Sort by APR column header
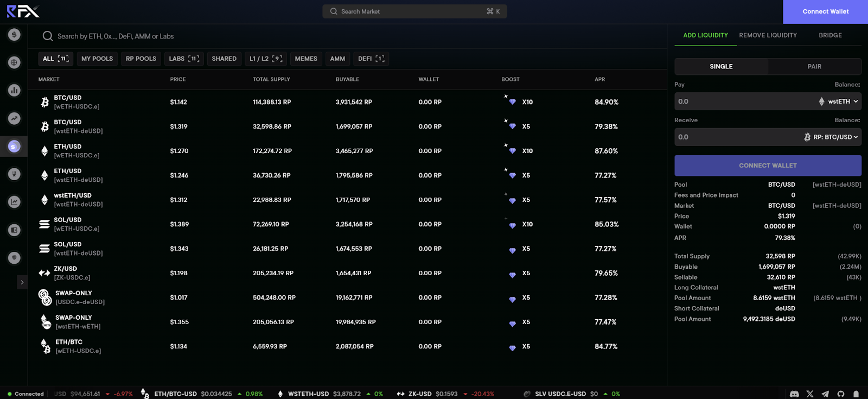Screen dimensions: 868x399 coord(599,79)
